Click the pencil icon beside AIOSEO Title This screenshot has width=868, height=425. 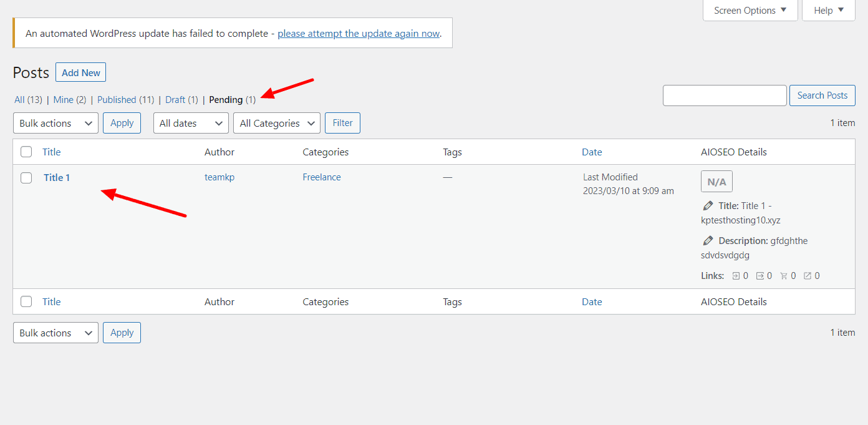(707, 205)
